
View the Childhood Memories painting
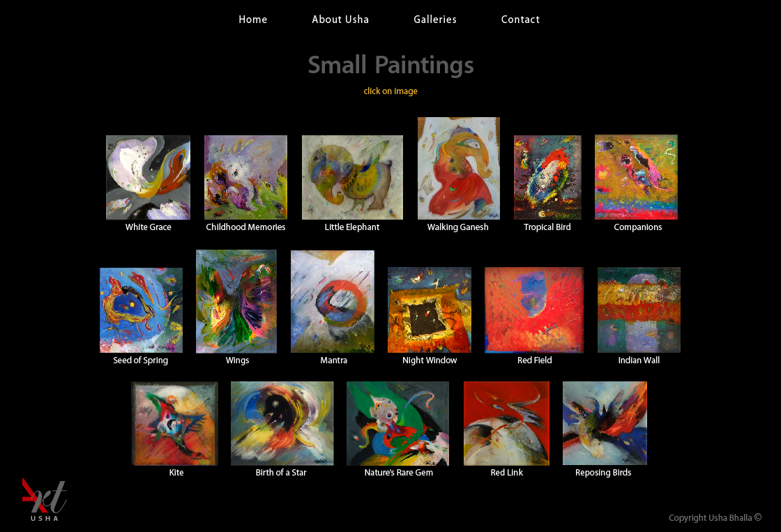click(245, 177)
